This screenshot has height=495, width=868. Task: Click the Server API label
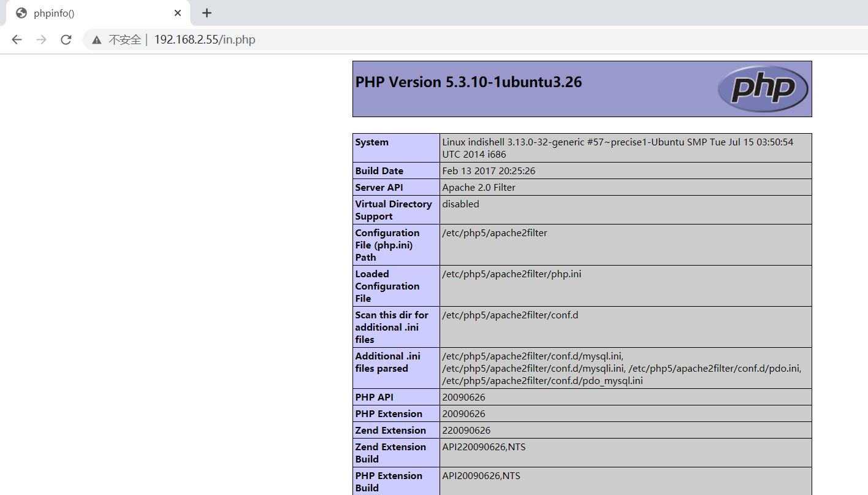pyautogui.click(x=379, y=188)
